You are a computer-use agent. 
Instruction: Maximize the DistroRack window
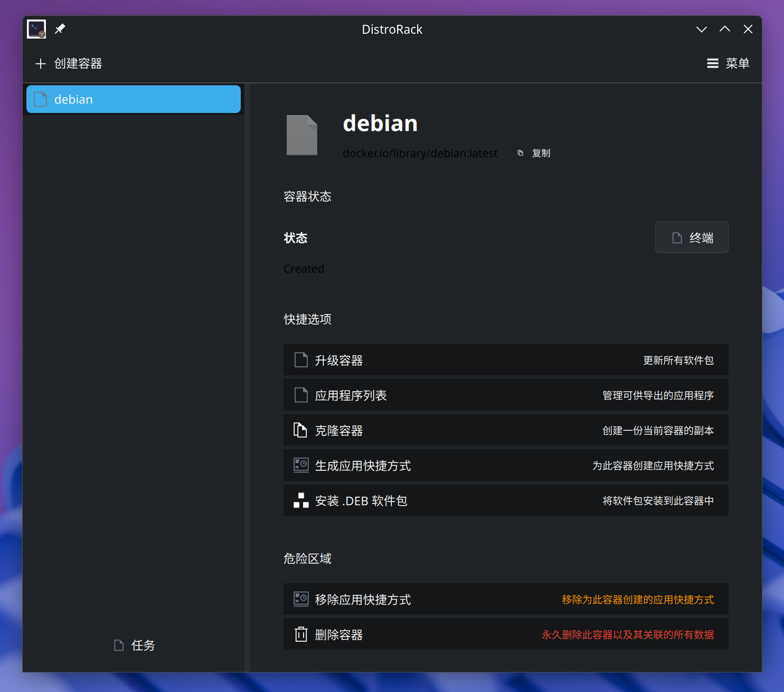(725, 29)
